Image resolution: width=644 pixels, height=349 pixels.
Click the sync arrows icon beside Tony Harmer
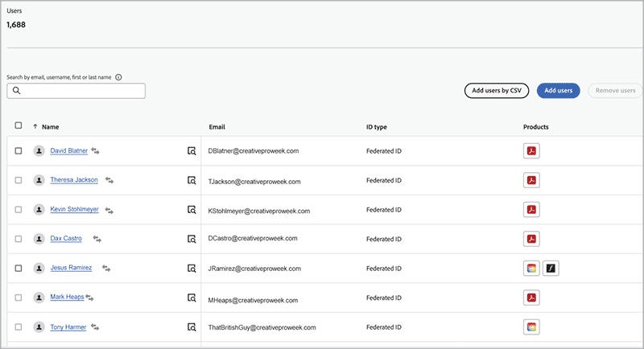[x=95, y=326]
